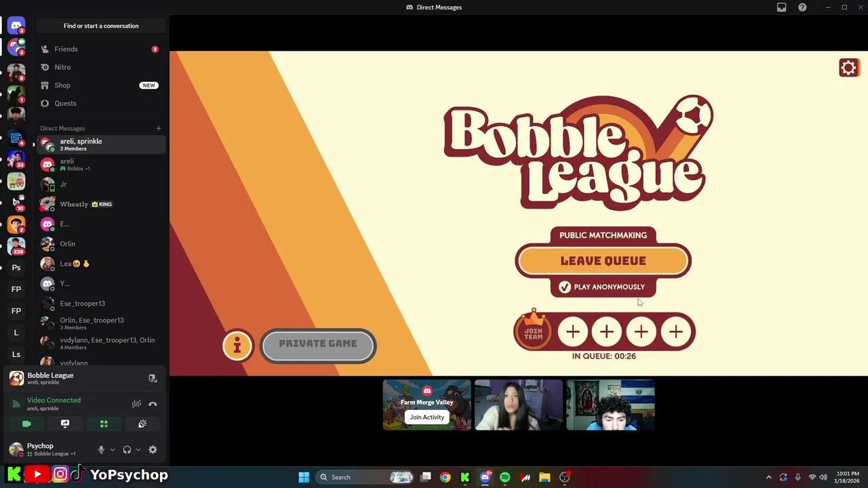Open File Explorer from the taskbar
This screenshot has height=488, width=868.
coord(545,477)
